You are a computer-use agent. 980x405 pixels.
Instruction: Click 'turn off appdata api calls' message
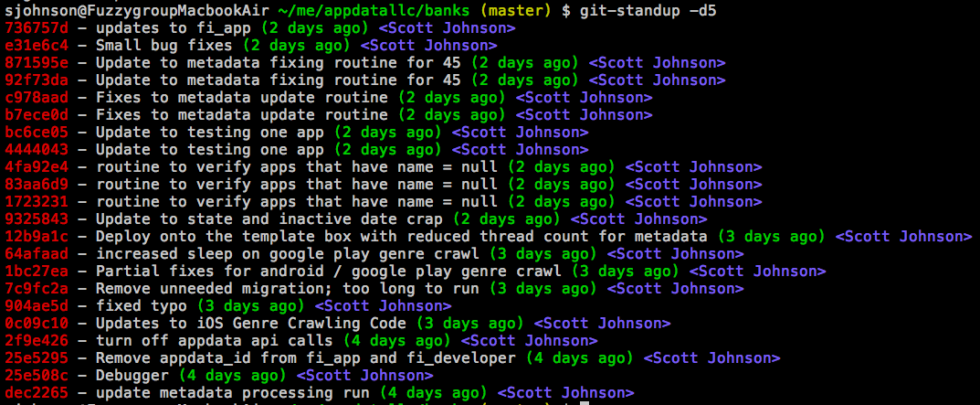[215, 340]
